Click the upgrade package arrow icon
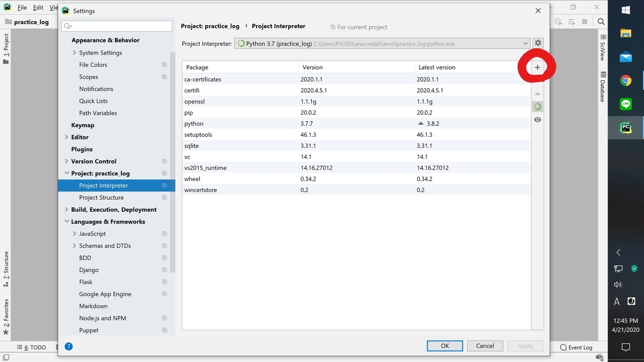 click(x=537, y=94)
